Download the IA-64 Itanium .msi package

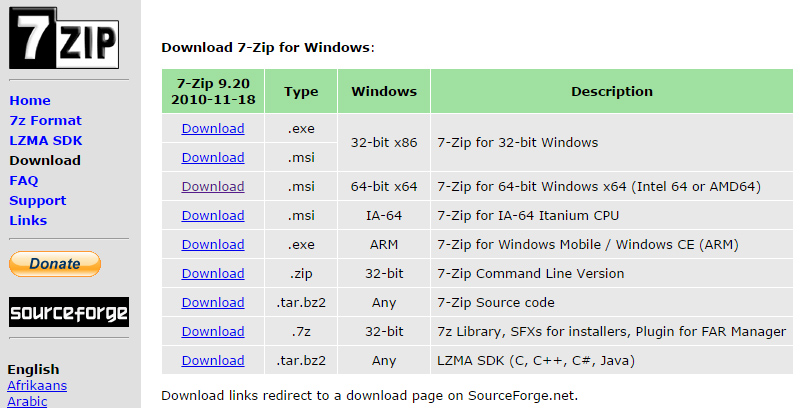coord(213,215)
